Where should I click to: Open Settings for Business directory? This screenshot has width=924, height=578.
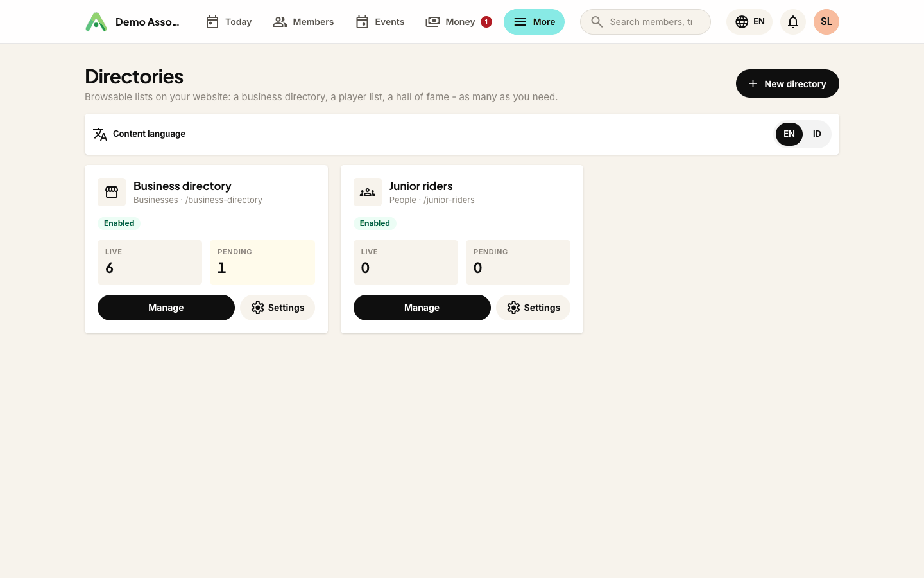click(x=277, y=308)
